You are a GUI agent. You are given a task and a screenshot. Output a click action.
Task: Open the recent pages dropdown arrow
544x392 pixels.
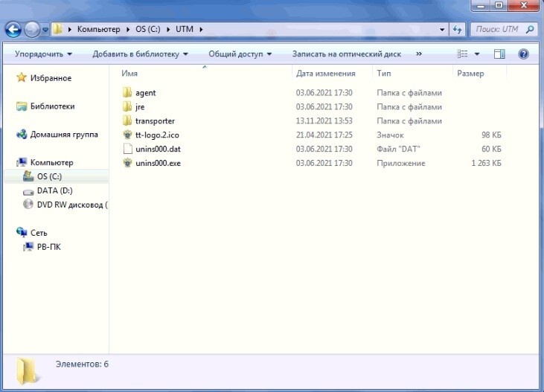point(45,30)
